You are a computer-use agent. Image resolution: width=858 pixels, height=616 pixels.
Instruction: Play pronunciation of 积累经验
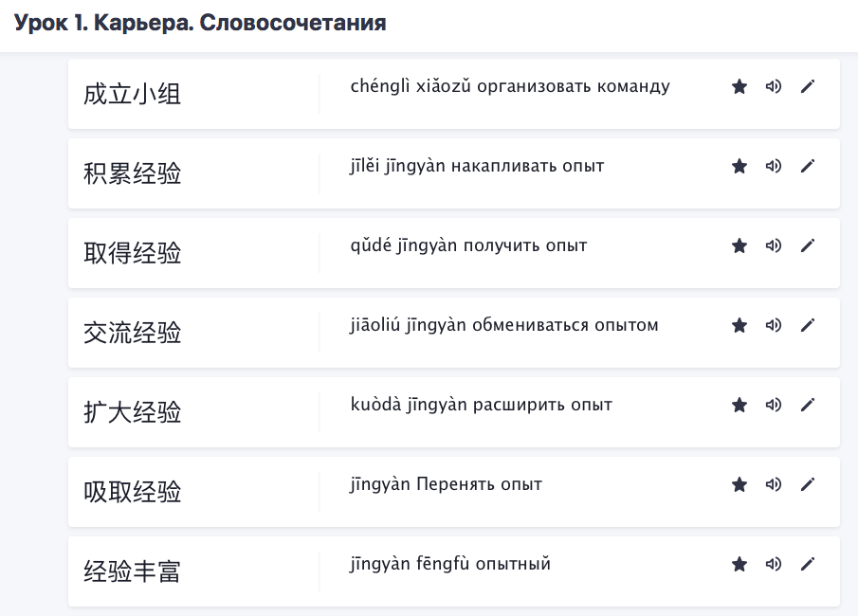click(774, 166)
